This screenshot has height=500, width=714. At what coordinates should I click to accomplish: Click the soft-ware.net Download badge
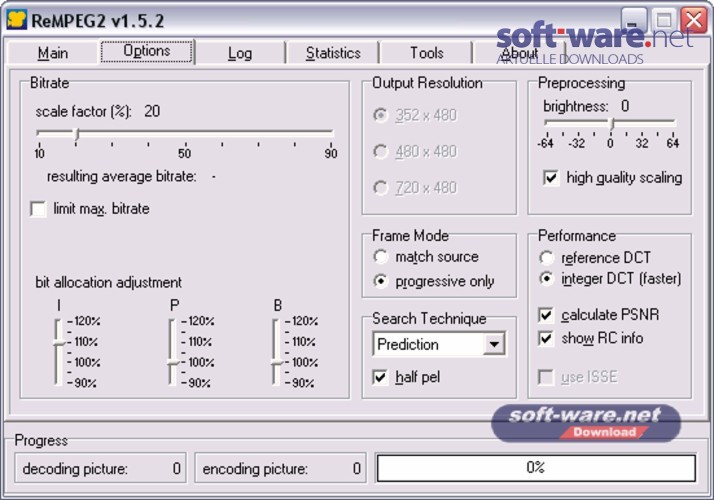586,423
